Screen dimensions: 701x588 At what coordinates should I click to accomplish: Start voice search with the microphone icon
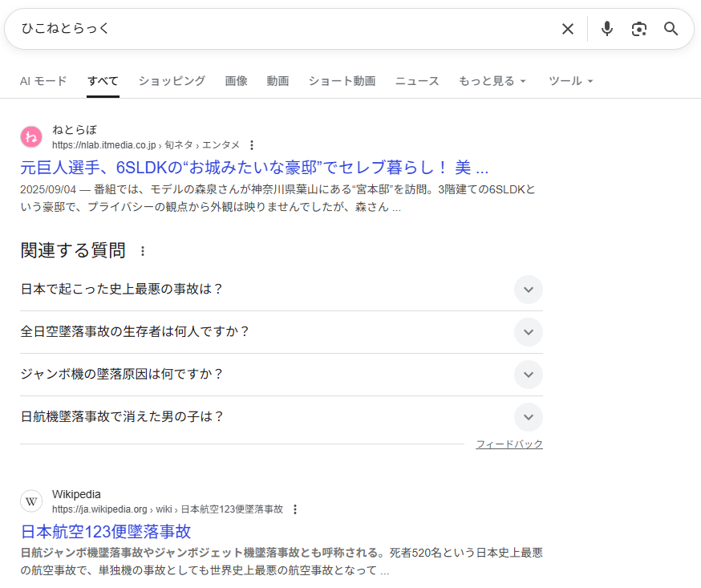coord(607,29)
